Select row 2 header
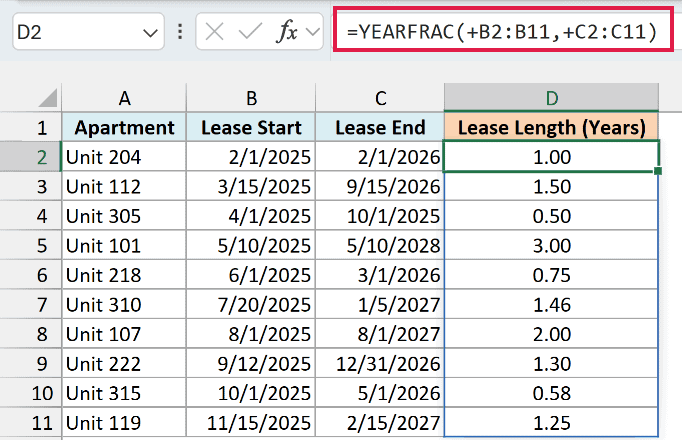Image resolution: width=682 pixels, height=440 pixels. click(30, 157)
